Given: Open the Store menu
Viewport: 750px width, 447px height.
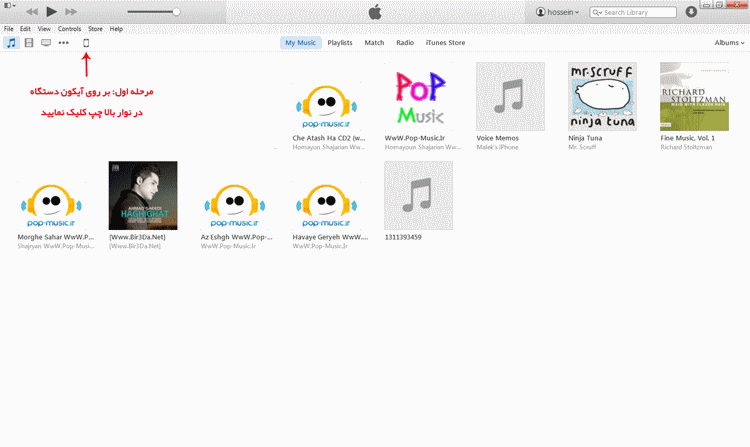Looking at the screenshot, I should point(95,29).
